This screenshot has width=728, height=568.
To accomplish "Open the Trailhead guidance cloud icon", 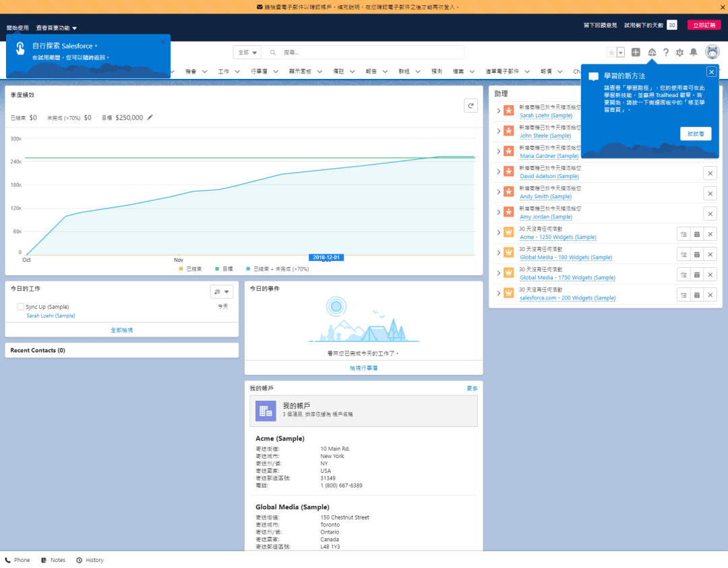I will [x=652, y=52].
